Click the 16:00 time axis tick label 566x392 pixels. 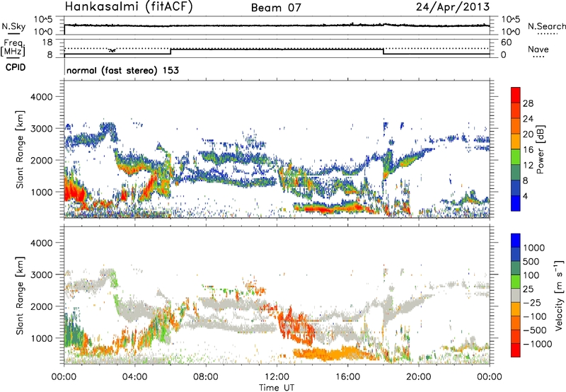tap(347, 377)
